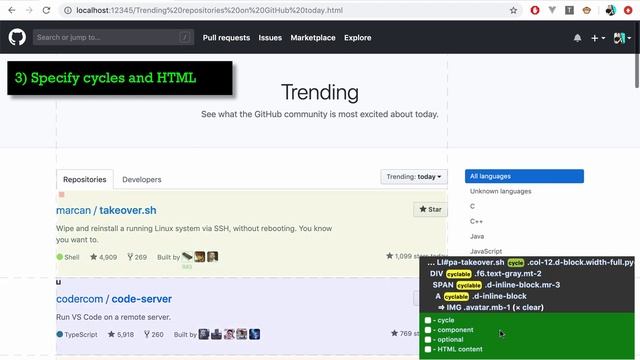Click the GitHub Octocat logo
This screenshot has height=360, width=640.
(x=17, y=37)
